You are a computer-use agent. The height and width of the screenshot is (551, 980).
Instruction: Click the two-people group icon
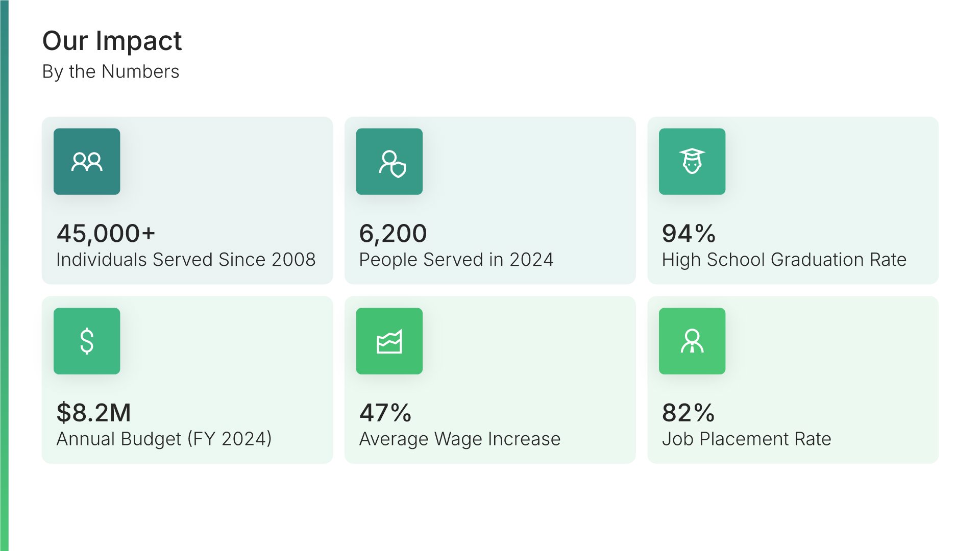(x=87, y=162)
